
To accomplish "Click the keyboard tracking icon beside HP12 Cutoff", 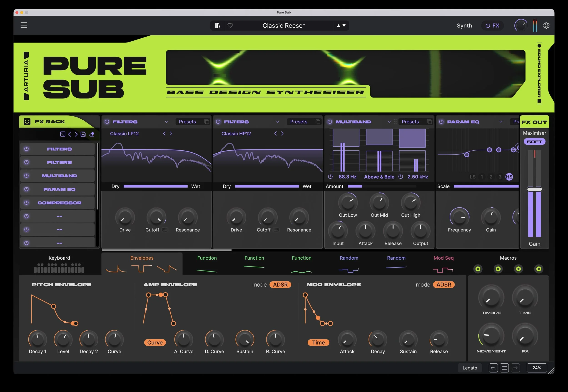I will pyautogui.click(x=276, y=230).
